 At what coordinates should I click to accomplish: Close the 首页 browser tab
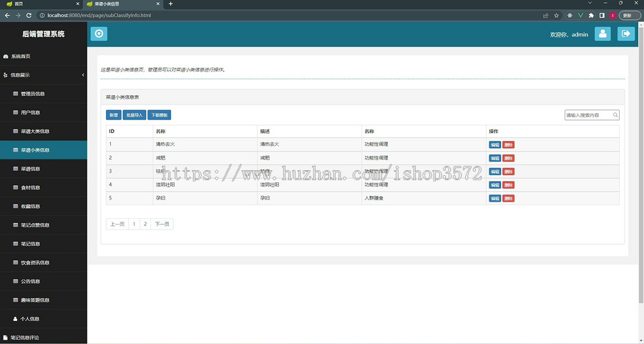click(78, 4)
